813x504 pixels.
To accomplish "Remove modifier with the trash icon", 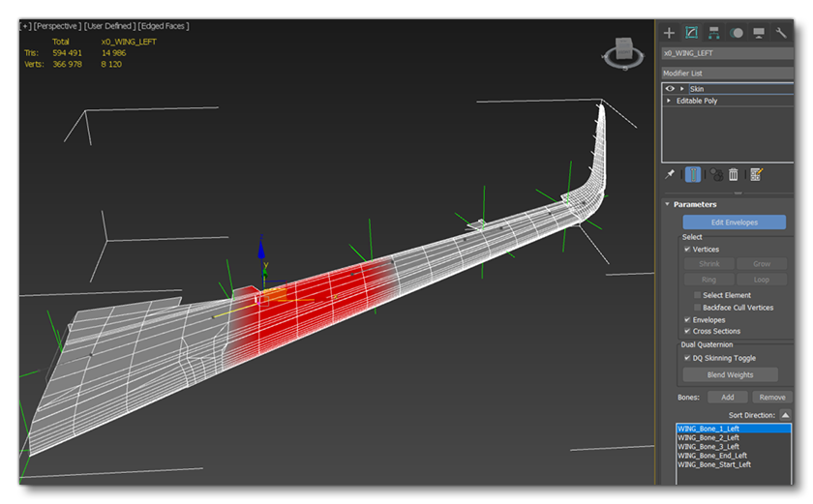I will pyautogui.click(x=734, y=174).
